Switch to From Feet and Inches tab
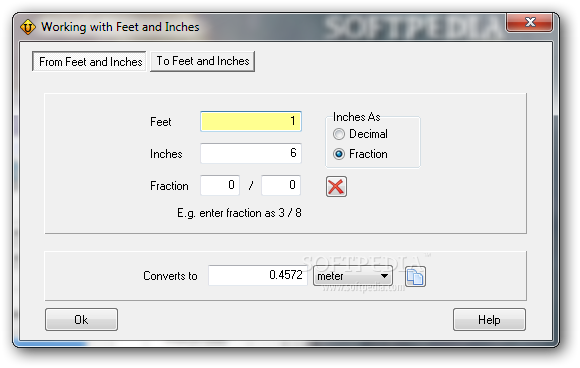The width and height of the screenshot is (580, 368). click(x=89, y=61)
